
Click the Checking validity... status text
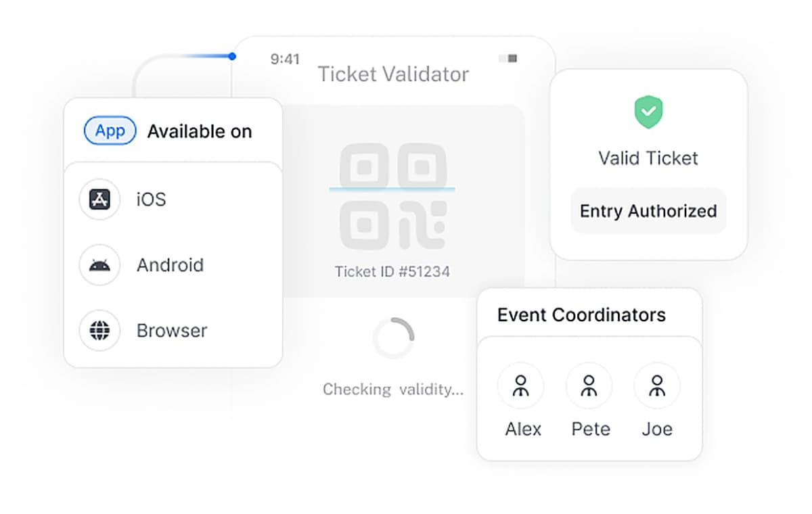coord(393,390)
